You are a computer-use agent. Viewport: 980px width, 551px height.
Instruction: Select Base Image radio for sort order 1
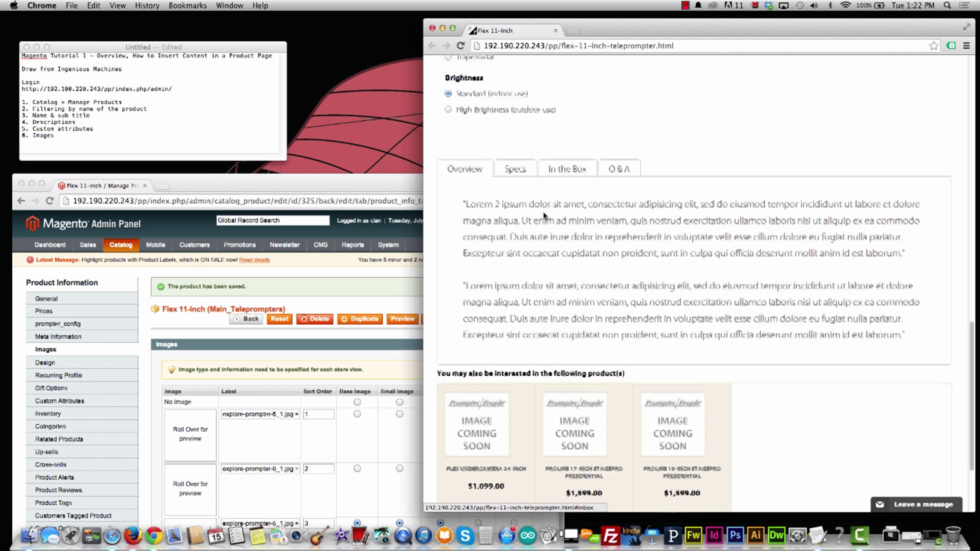pos(357,414)
